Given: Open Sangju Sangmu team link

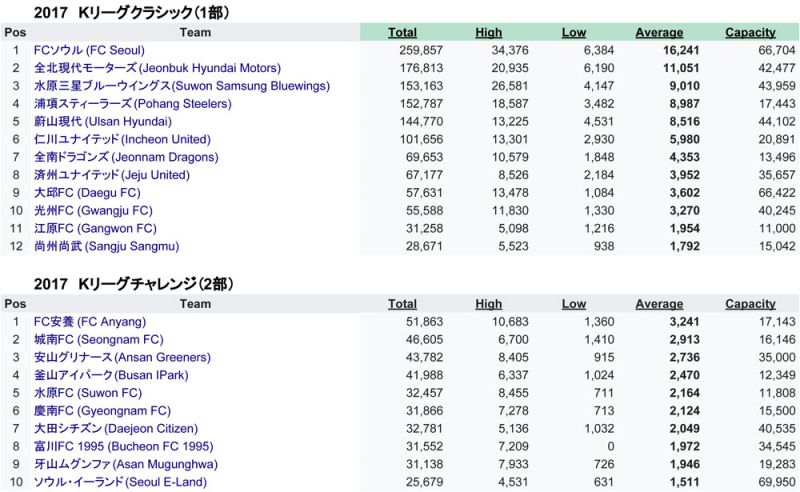Looking at the screenshot, I should point(107,247).
